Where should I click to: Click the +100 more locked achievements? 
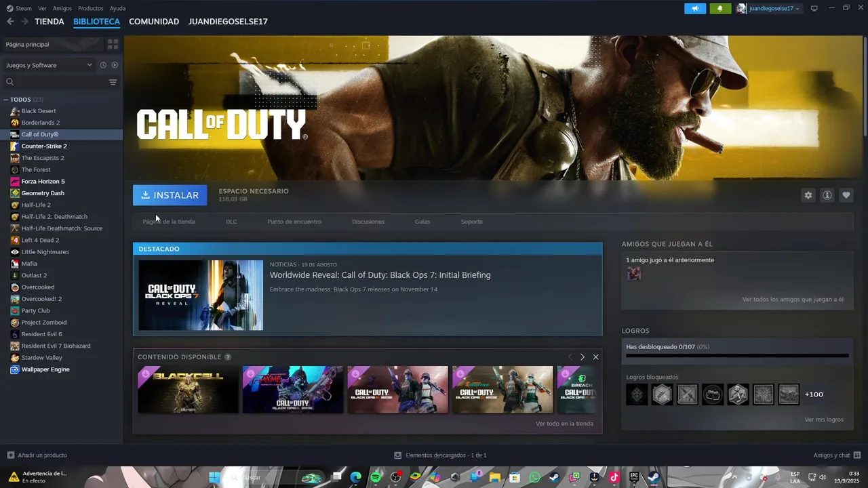click(814, 394)
